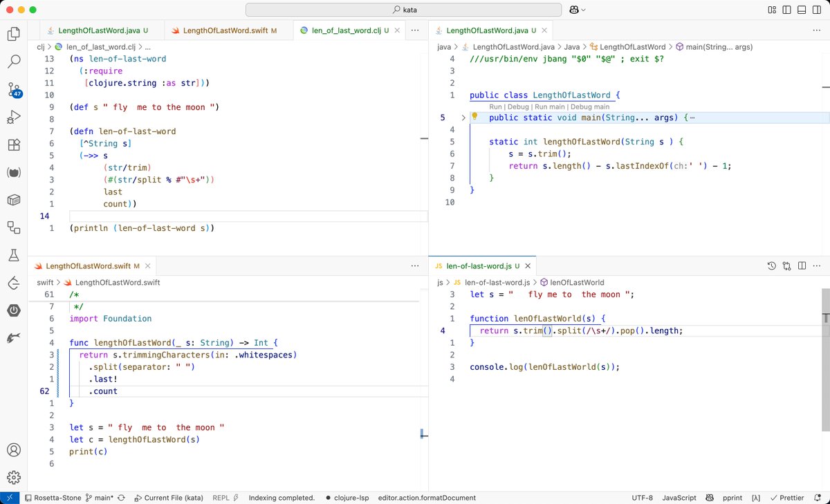Click the synchronize changes icon in status bar
Screen dimensions: 830x504
click(122, 498)
